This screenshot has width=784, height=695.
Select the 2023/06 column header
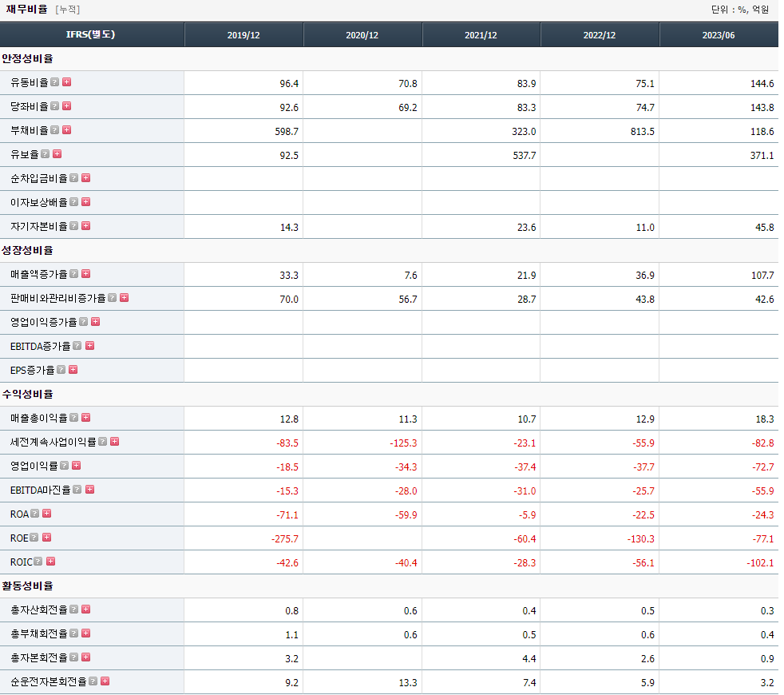pyautogui.click(x=719, y=35)
